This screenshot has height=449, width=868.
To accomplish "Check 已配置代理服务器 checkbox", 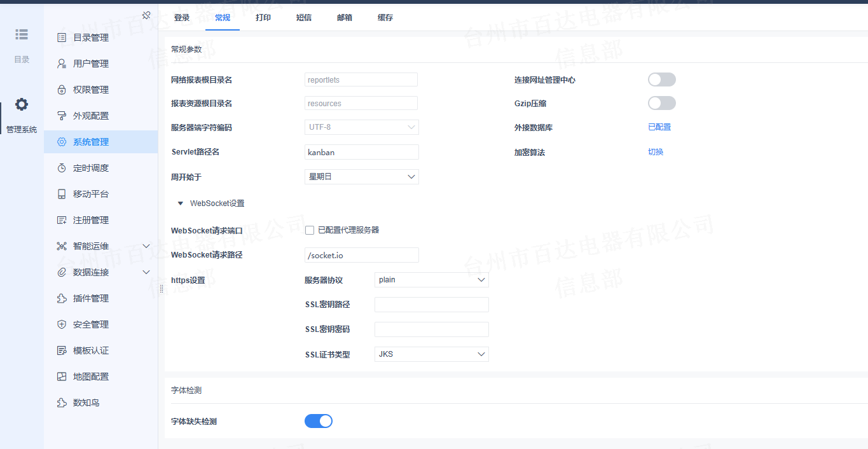I will click(x=310, y=230).
